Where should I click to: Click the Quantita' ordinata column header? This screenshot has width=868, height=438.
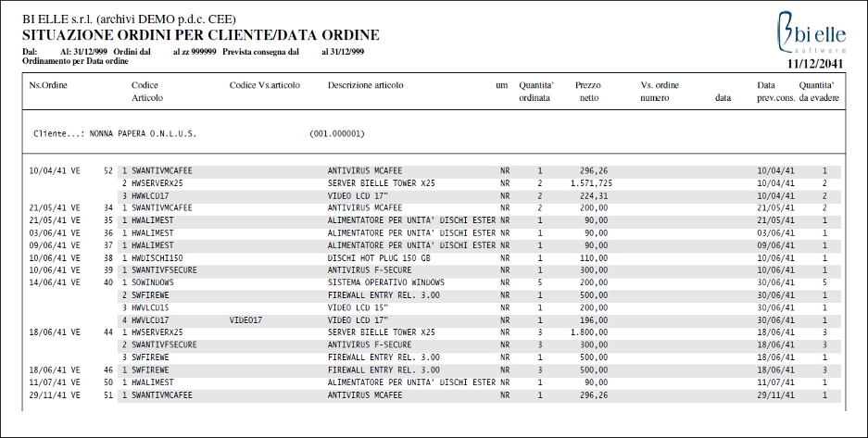pos(535,92)
